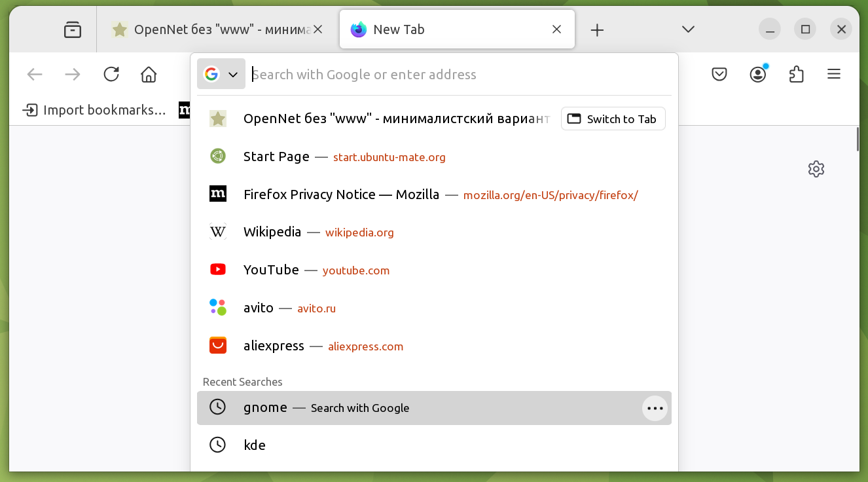Open the Firefox View icon
The height and width of the screenshot is (482, 868).
[73, 29]
